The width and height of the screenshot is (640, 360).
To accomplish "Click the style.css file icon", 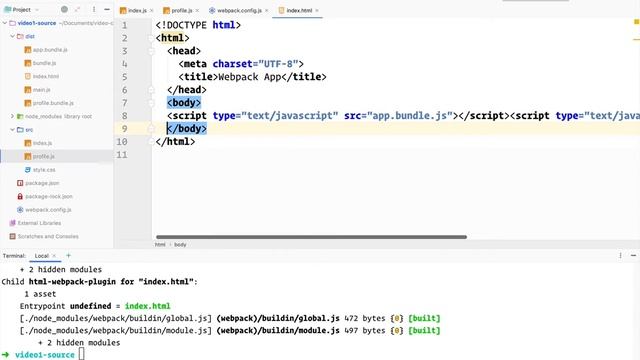I will pos(28,170).
